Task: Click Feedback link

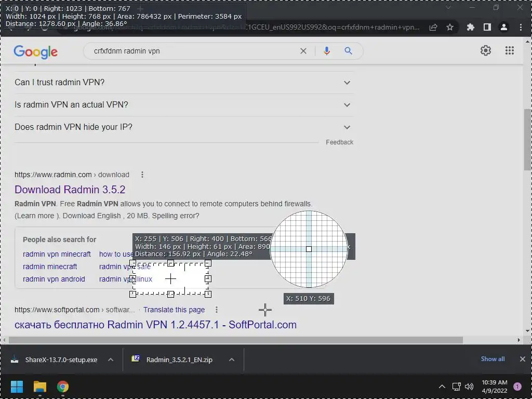Action: tap(339, 142)
